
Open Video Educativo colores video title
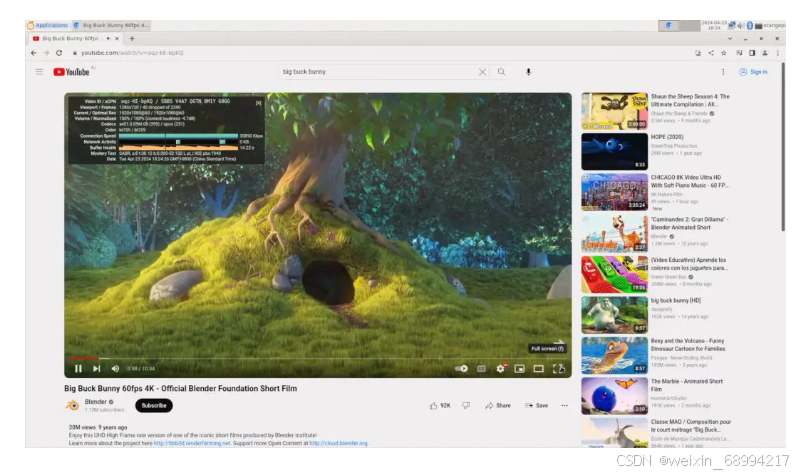tap(689, 264)
